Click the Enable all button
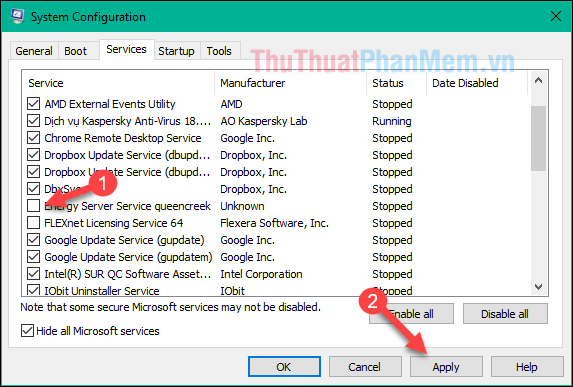573x387 pixels. [411, 314]
